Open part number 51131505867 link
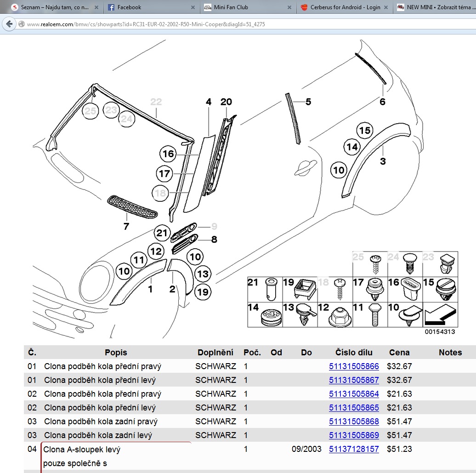The image size is (476, 473). pyautogui.click(x=354, y=380)
